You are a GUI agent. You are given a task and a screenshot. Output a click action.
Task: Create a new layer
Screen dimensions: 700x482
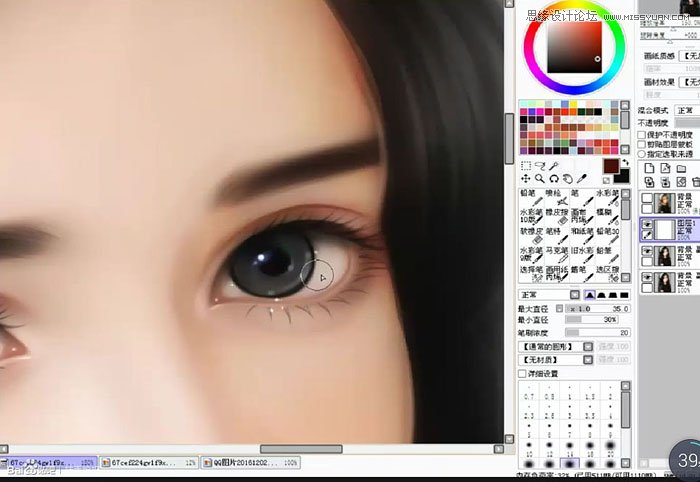coord(650,168)
